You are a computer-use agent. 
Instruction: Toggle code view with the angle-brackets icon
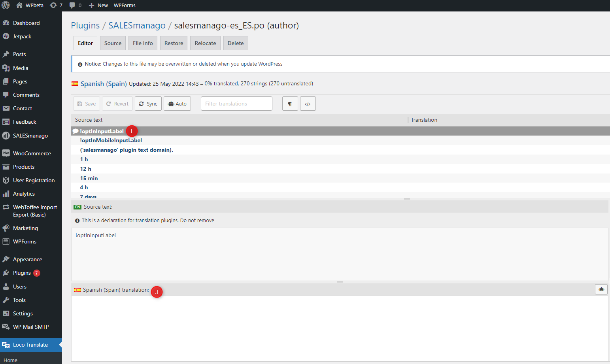308,104
